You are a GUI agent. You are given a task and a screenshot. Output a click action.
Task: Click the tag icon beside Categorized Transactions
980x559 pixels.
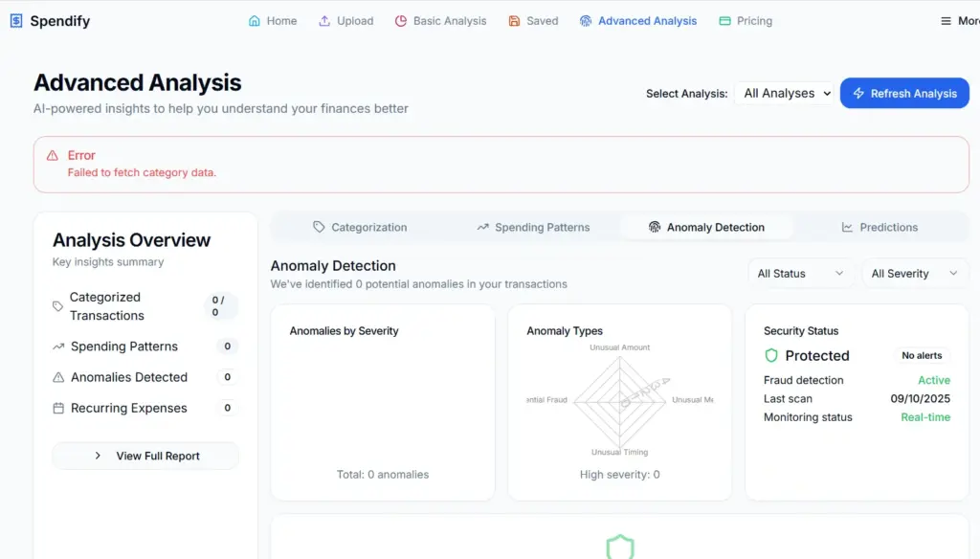(x=59, y=305)
